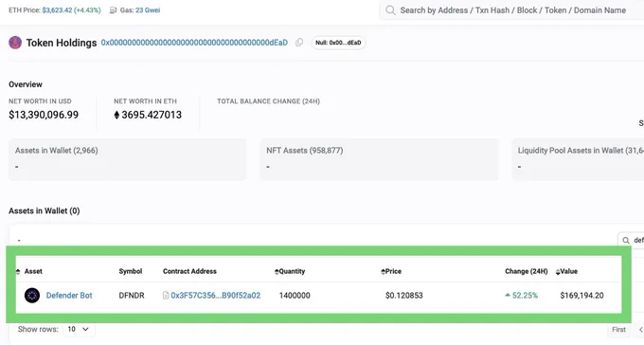
Task: Click the 23 Gwei gas link
Action: 148,9
